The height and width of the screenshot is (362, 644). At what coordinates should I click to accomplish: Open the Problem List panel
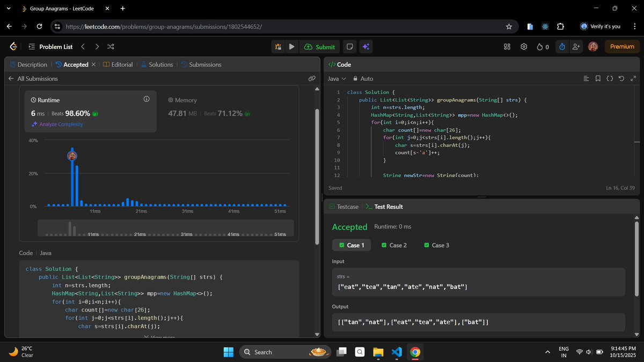(50, 47)
